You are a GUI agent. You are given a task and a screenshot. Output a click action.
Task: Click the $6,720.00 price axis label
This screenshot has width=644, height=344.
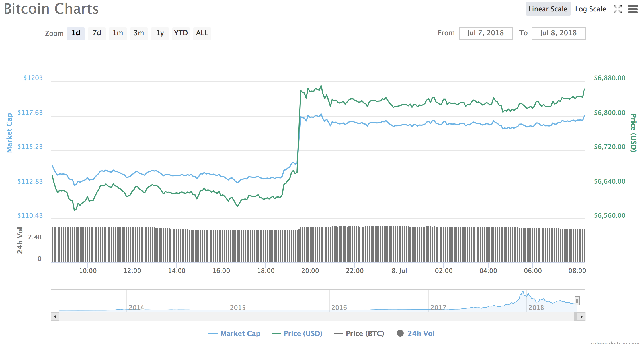[x=610, y=147]
